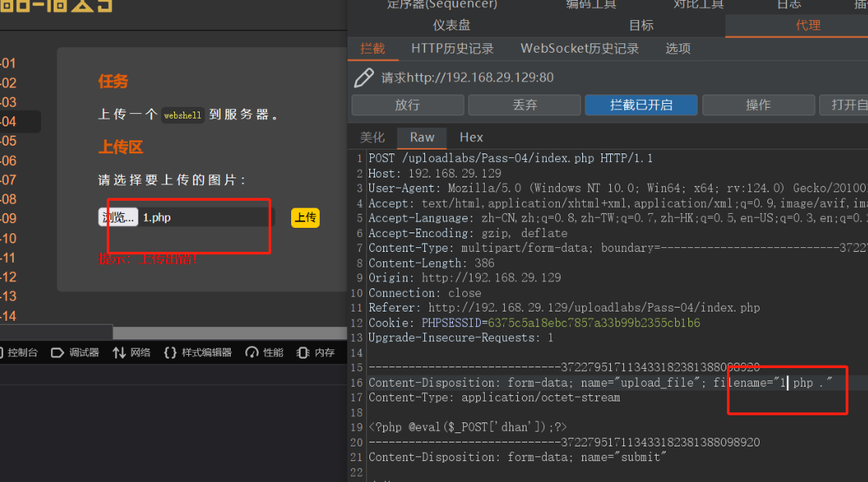868x482 pixels.
Task: Open the 样式编辑器 style editor tab
Action: pos(198,353)
